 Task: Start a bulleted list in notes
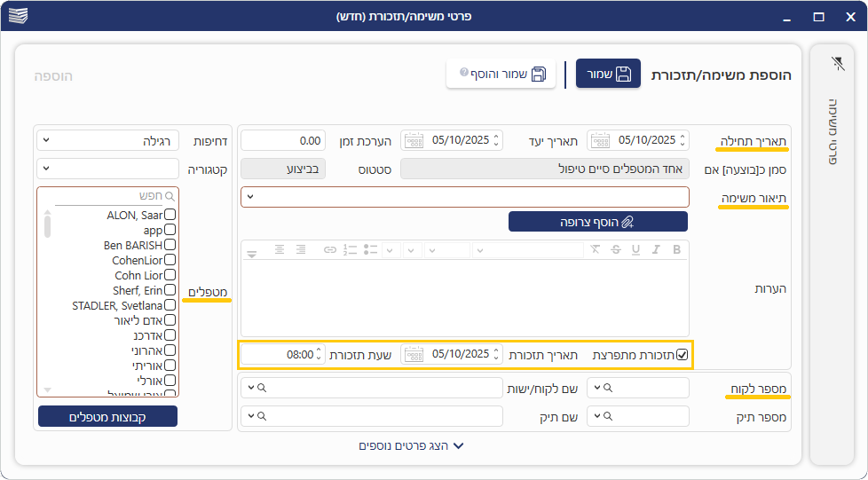pos(370,250)
